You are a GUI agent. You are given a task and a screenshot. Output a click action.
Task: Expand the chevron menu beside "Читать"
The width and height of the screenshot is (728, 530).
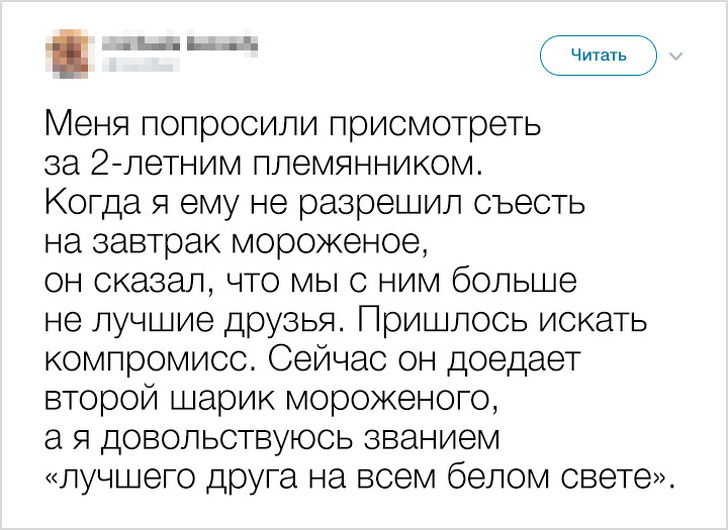point(676,55)
